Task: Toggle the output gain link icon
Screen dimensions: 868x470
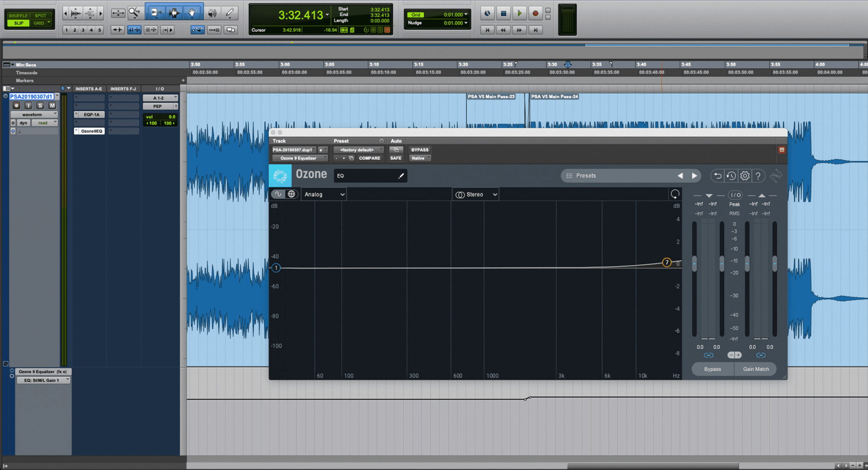Action: (761, 355)
